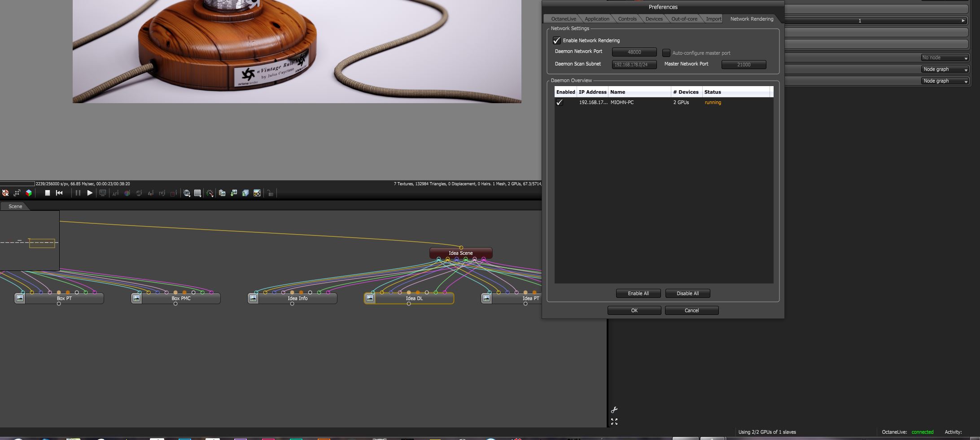Switch to the Import preferences tab

(713, 19)
